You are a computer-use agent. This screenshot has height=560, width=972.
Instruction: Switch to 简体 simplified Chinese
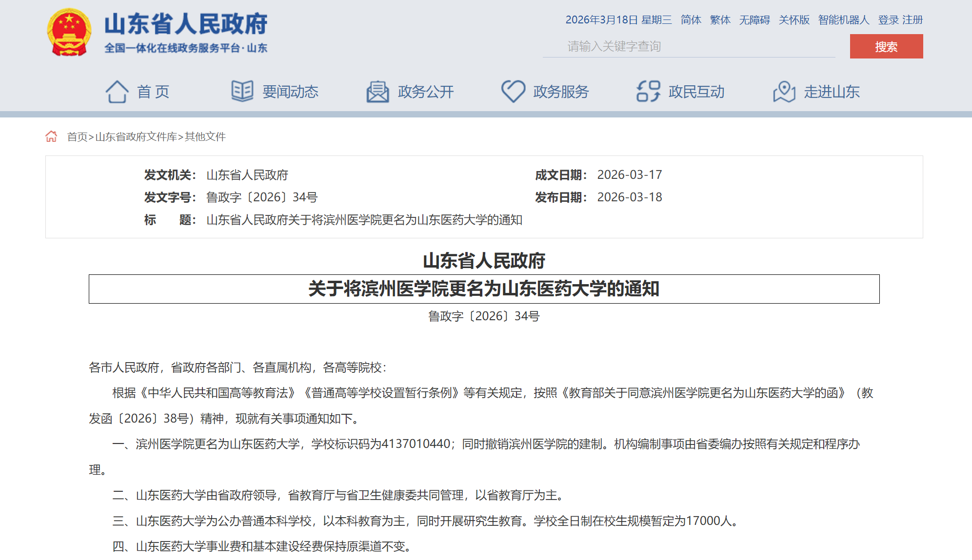(690, 20)
